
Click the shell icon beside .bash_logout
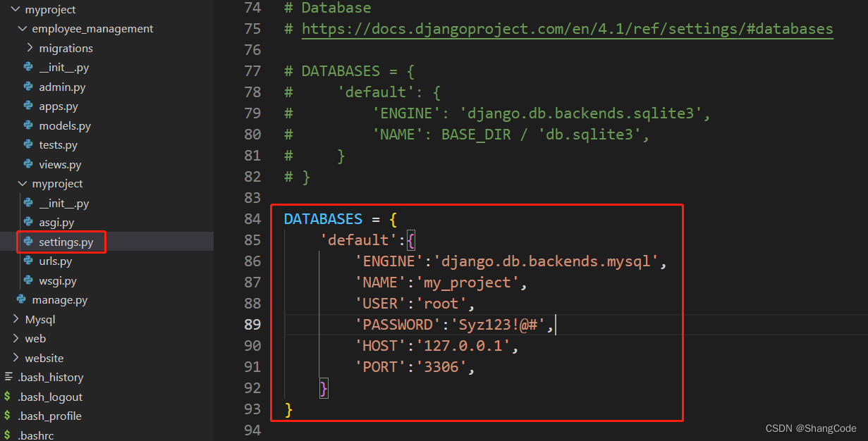(x=7, y=397)
